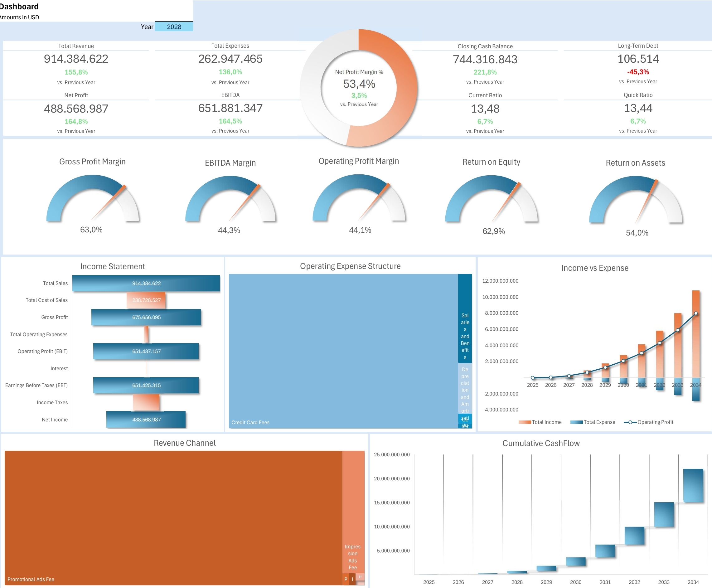712x588 pixels.
Task: Click the Total Sales bar in Income Statement
Action: (146, 283)
